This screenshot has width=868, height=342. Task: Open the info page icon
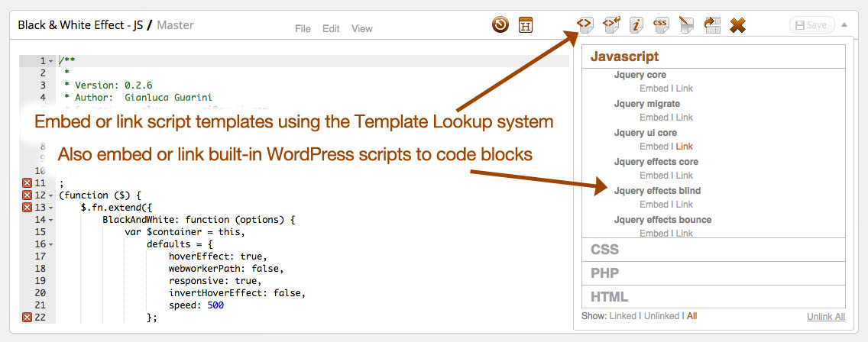click(x=636, y=25)
